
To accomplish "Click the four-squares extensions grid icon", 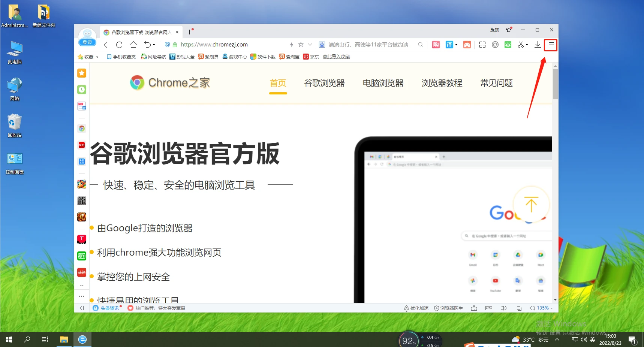I will [482, 45].
